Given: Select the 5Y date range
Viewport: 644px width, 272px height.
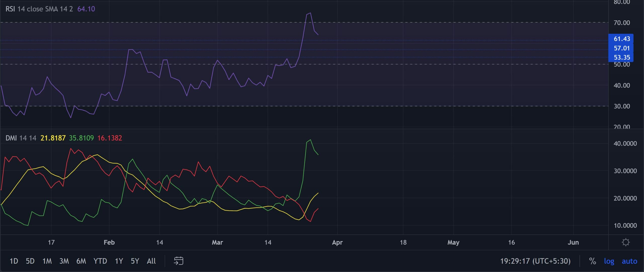Looking at the screenshot, I should coord(135,261).
